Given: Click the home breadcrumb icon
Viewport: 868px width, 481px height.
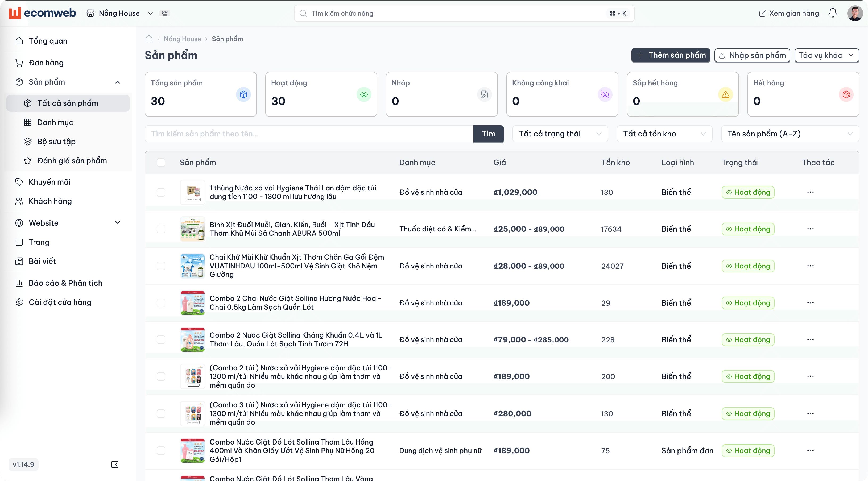Looking at the screenshot, I should (x=149, y=39).
